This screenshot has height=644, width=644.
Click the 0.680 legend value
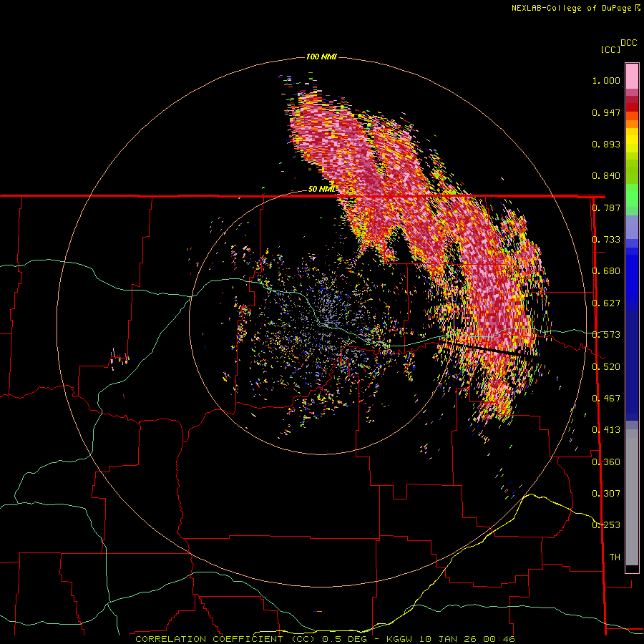coord(606,271)
